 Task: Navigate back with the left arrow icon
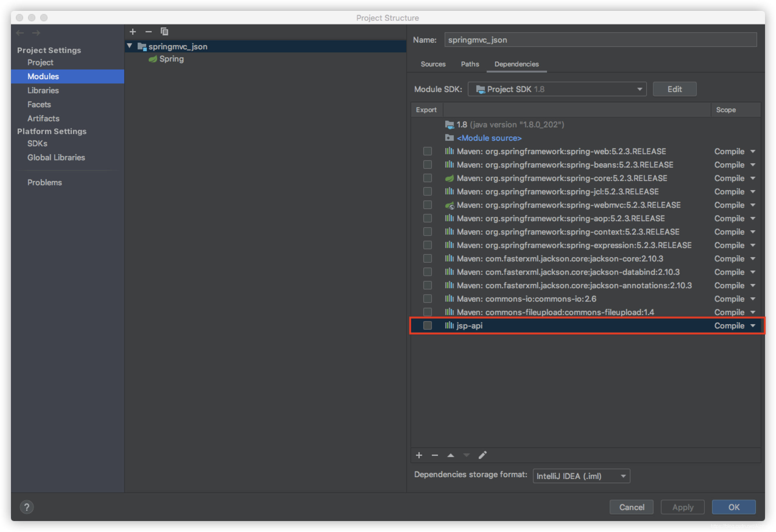[20, 33]
